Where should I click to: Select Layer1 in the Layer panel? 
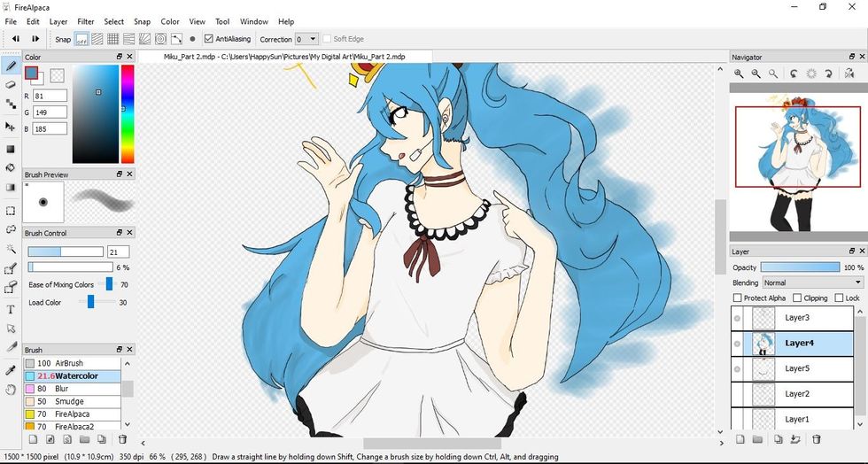click(792, 419)
